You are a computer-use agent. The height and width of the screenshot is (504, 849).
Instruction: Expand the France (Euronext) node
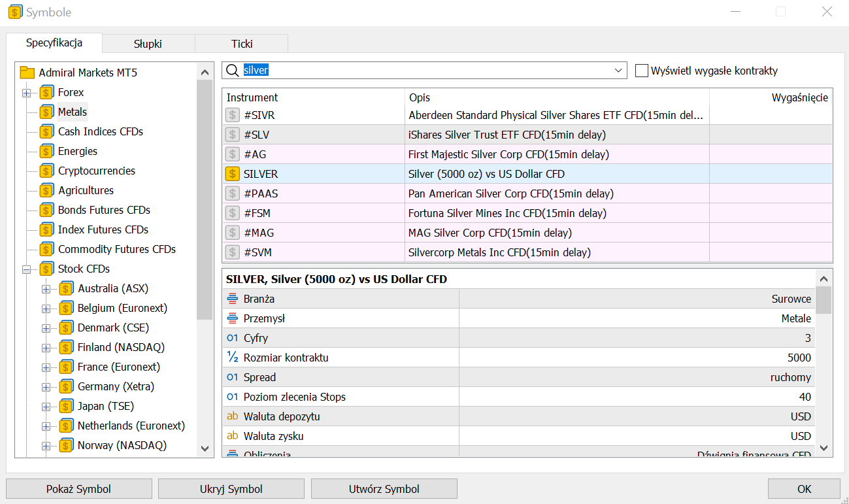tap(46, 367)
